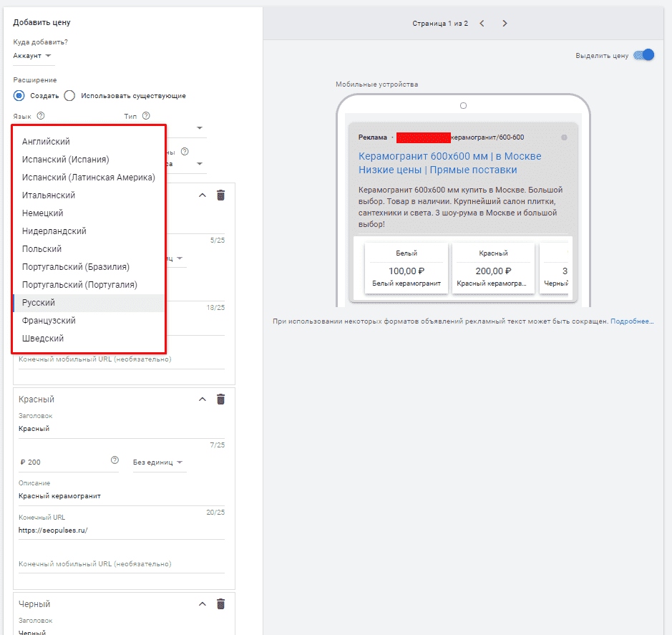Choose Шведский language option
672x635 pixels.
[x=89, y=339]
